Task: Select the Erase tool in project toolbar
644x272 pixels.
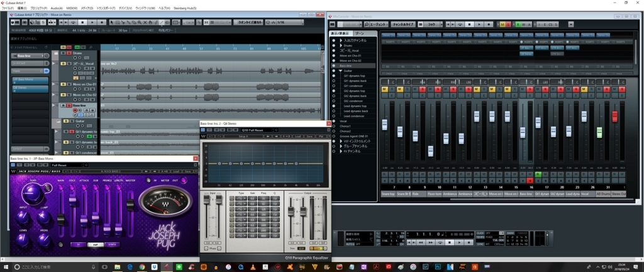Action: 135,23
